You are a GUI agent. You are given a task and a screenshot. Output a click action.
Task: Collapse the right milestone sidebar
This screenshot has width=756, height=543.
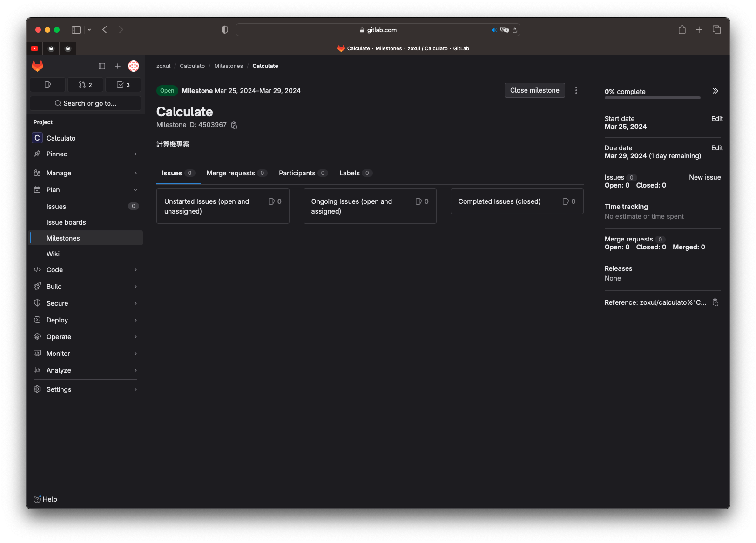[715, 91]
